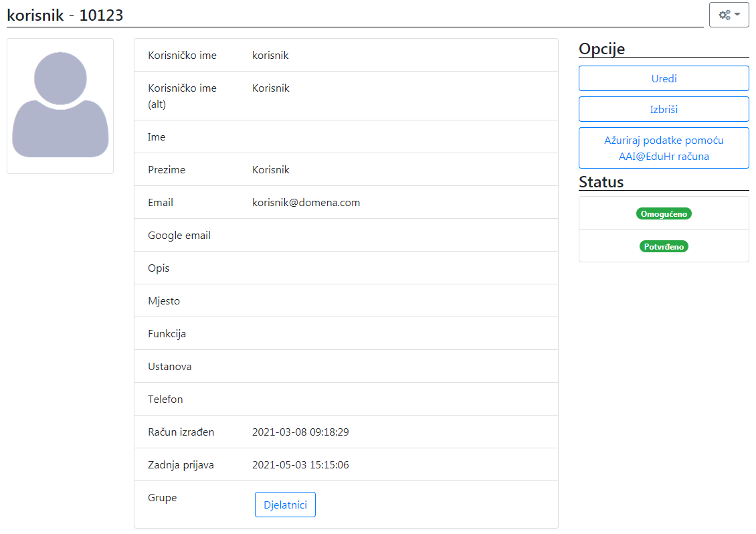This screenshot has width=756, height=534.
Task: Click the Omogućeno status badge
Action: [x=663, y=213]
